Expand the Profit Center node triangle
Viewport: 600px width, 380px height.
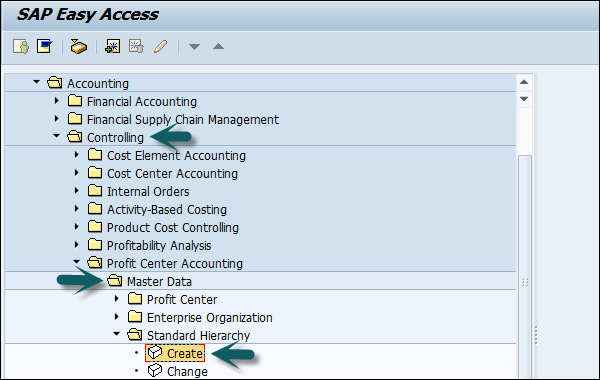(x=117, y=298)
